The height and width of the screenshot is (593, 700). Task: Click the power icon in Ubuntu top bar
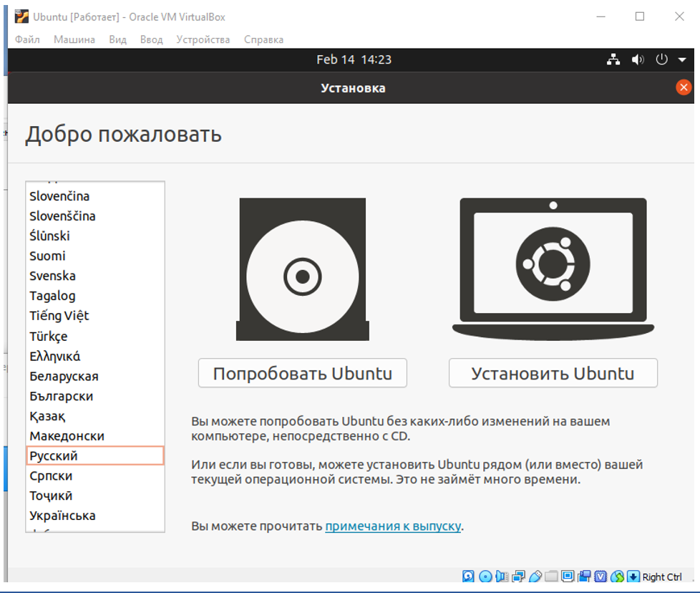(661, 59)
